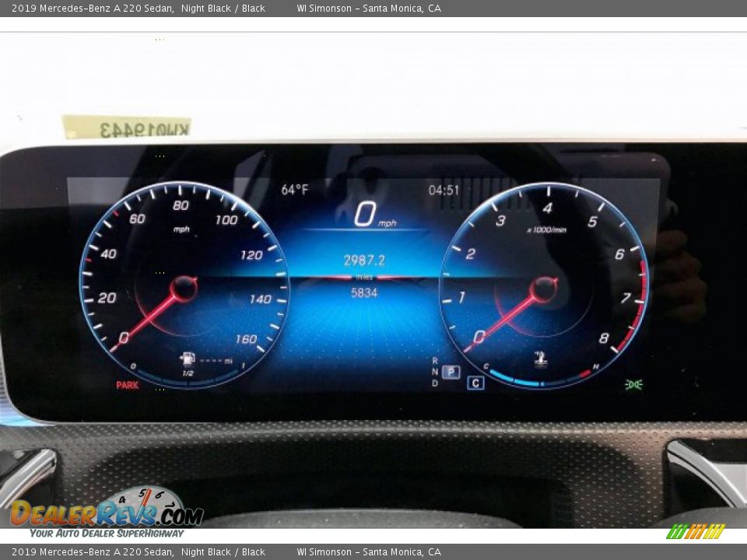Tap the 04:51 clock display
Image resolution: width=747 pixels, height=560 pixels.
444,190
